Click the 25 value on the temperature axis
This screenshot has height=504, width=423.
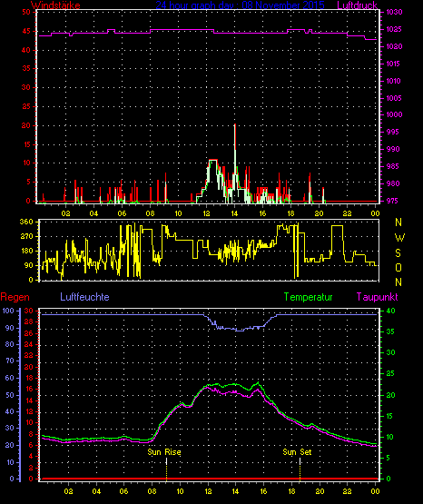[390, 373]
